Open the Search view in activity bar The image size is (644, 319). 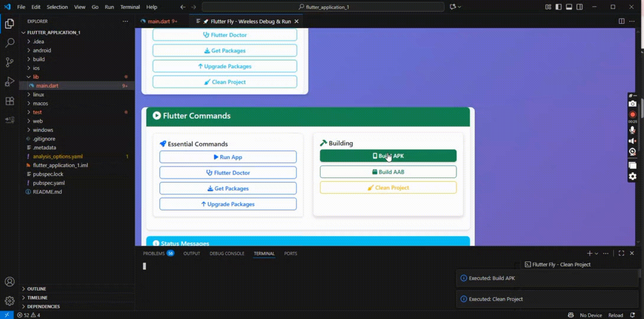point(9,43)
